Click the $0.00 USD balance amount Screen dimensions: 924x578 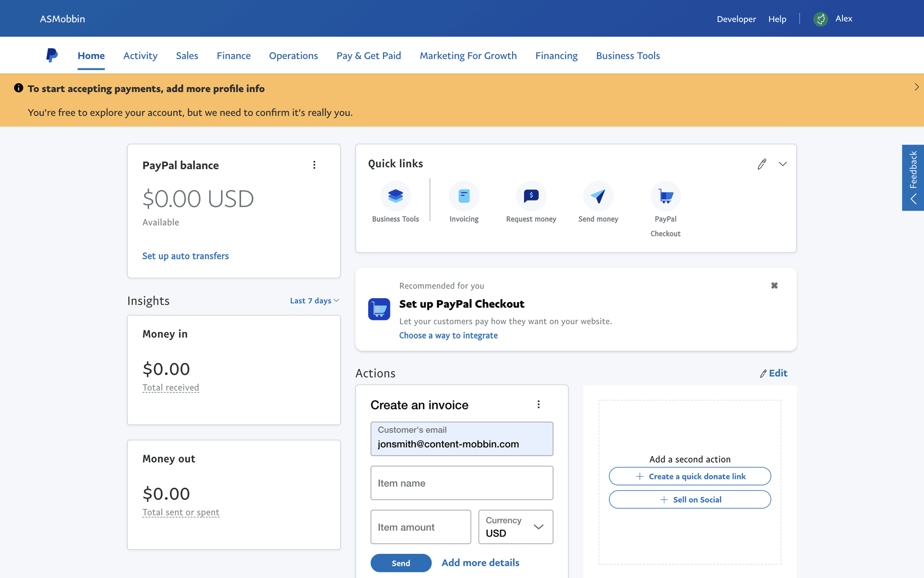tap(198, 199)
